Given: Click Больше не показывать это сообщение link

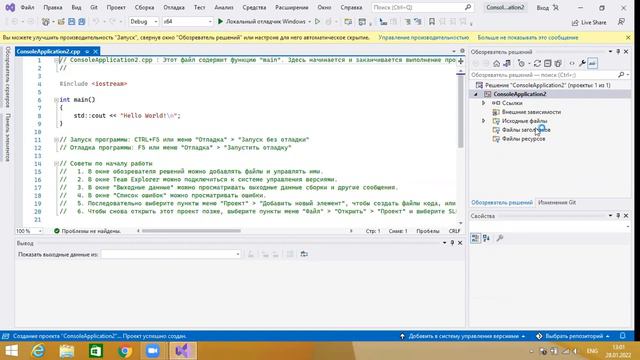Looking at the screenshot, I should pos(528,38).
